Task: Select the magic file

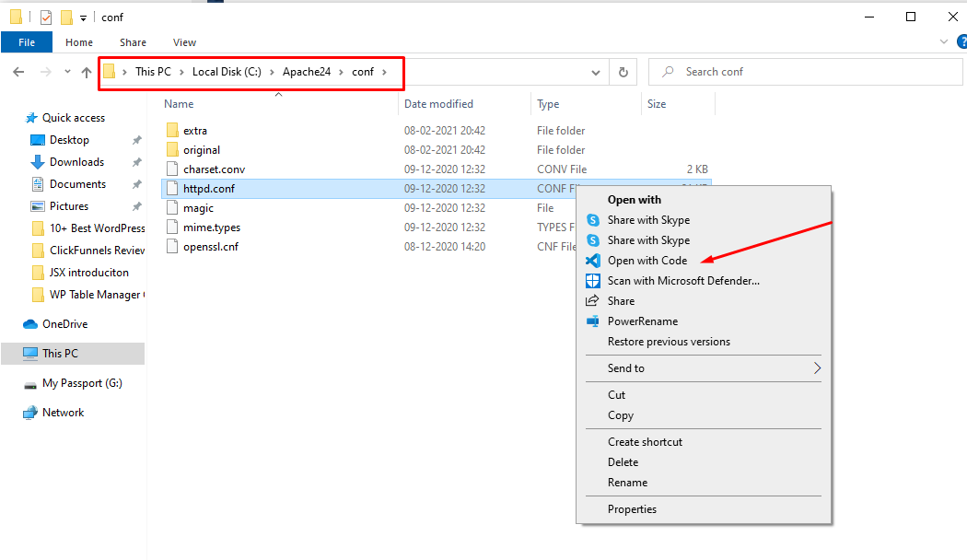Action: pos(198,208)
